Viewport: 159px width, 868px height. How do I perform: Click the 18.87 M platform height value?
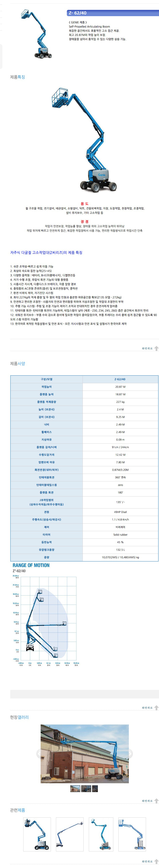120,394
